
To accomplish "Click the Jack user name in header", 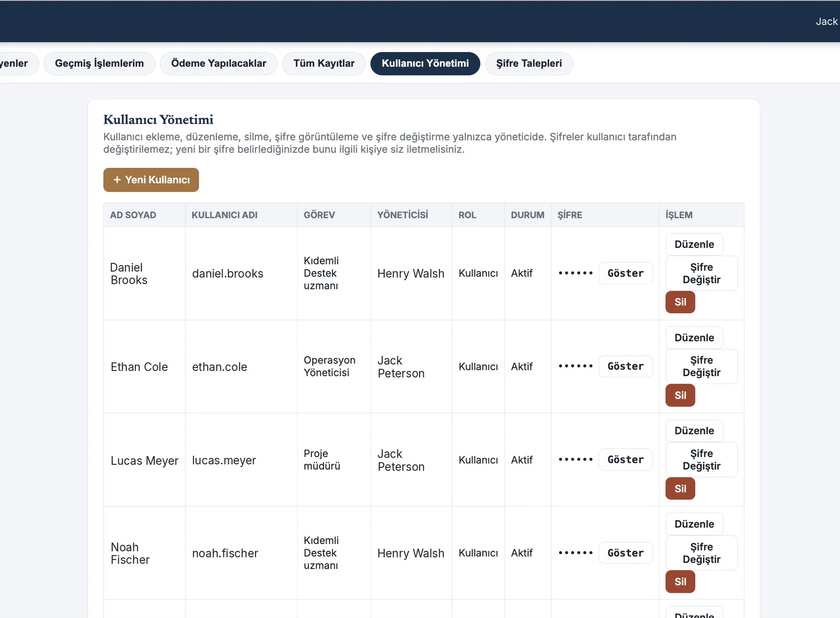I will pyautogui.click(x=826, y=22).
